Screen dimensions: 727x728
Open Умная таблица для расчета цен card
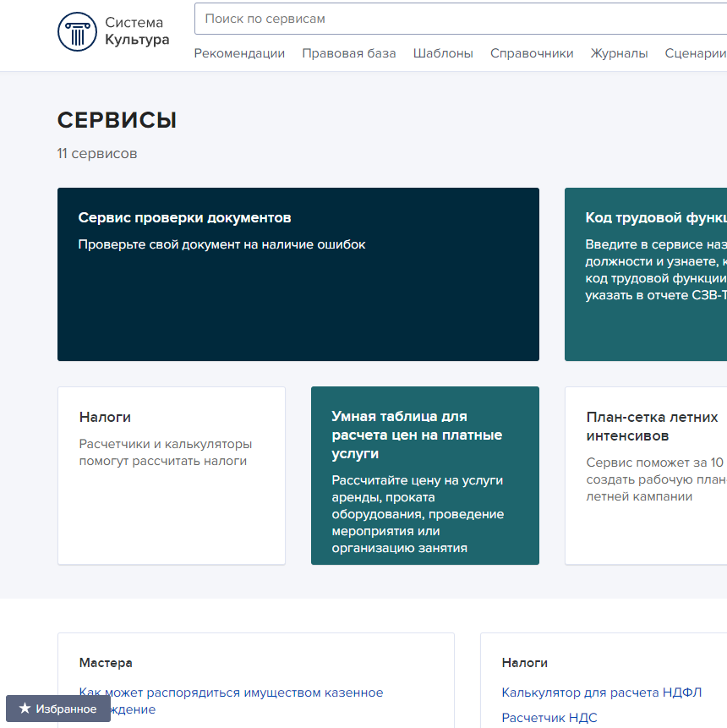tap(424, 475)
